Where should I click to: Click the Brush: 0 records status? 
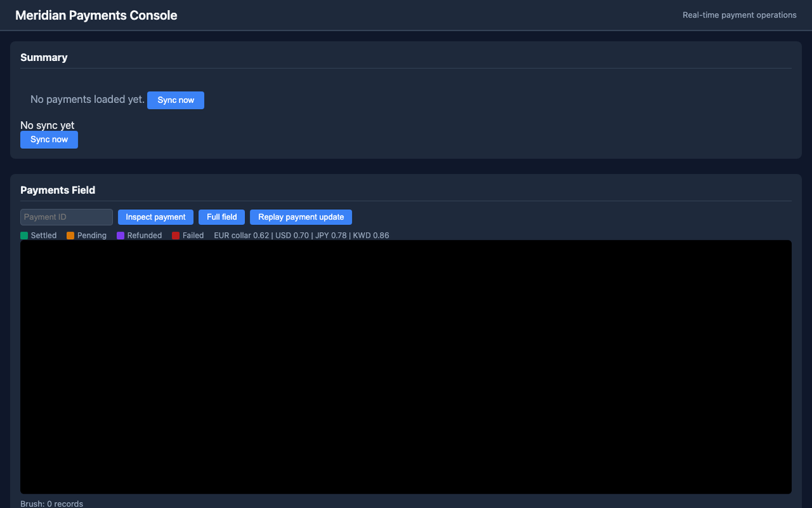(x=52, y=503)
